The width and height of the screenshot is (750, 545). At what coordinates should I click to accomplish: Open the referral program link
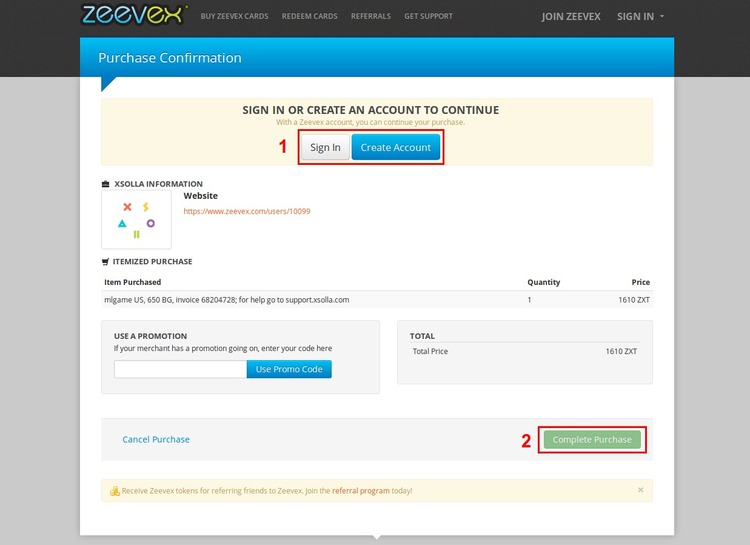click(x=361, y=490)
